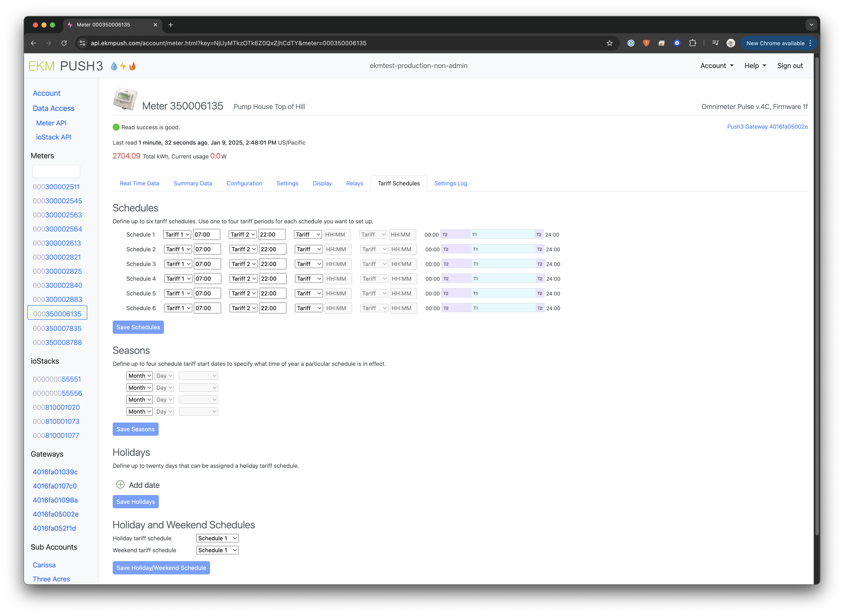Viewport: 844px width, 616px height.
Task: Bookmark page with the star icon
Action: point(609,43)
